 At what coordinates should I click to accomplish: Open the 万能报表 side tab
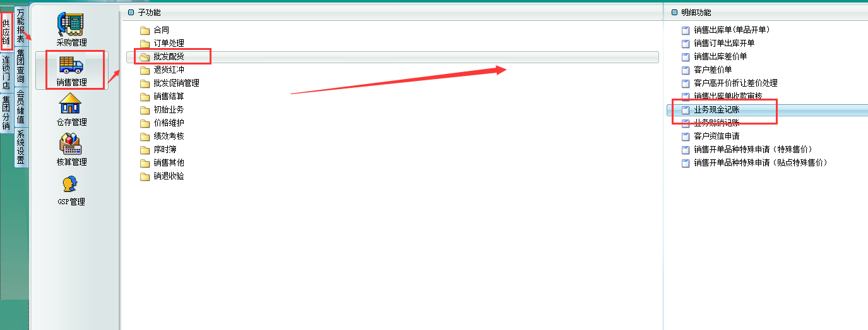pyautogui.click(x=21, y=25)
